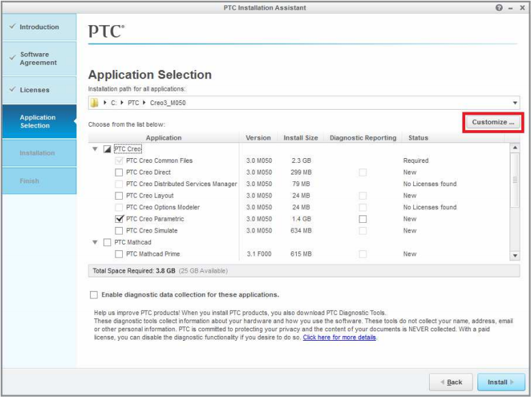Click the Back button

point(451,382)
